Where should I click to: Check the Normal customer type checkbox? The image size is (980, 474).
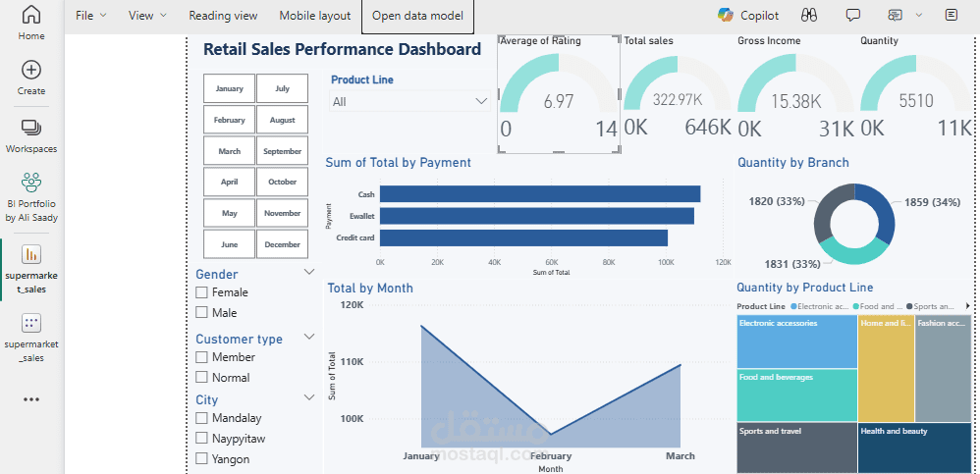(201, 377)
